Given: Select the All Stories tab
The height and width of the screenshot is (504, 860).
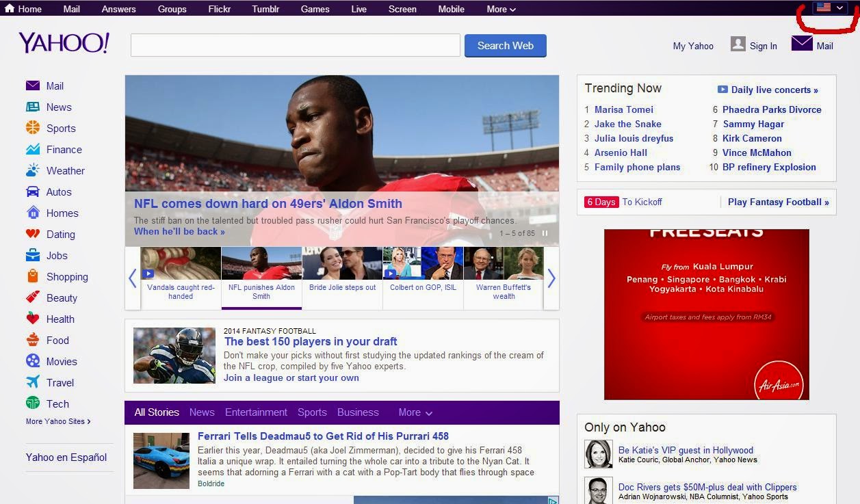Looking at the screenshot, I should point(157,412).
